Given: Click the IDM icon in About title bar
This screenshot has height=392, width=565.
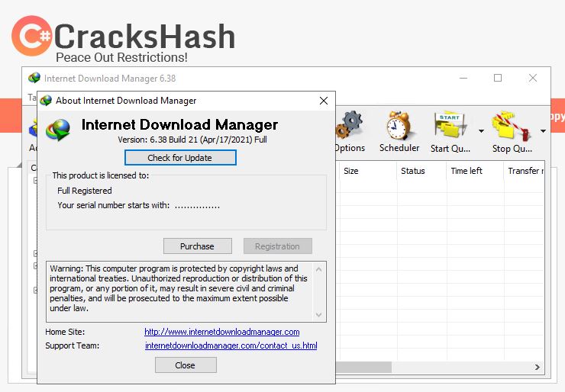Looking at the screenshot, I should tap(46, 101).
